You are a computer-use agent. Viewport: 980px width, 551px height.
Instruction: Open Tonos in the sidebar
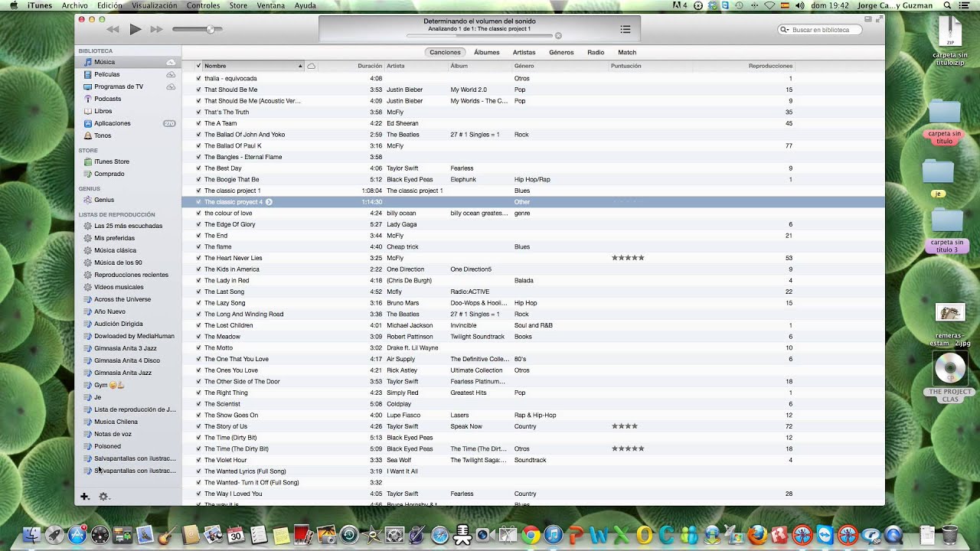click(128, 135)
